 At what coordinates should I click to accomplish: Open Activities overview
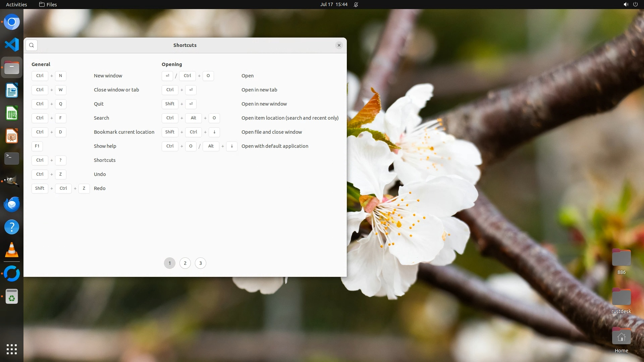tap(16, 4)
